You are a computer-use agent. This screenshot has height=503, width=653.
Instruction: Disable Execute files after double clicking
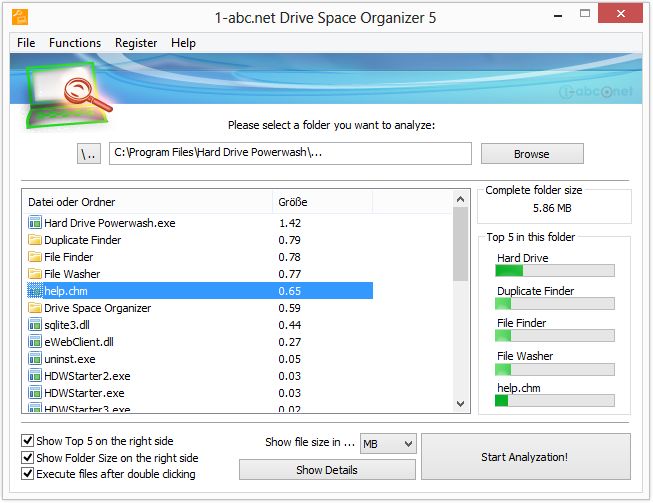tap(27, 474)
